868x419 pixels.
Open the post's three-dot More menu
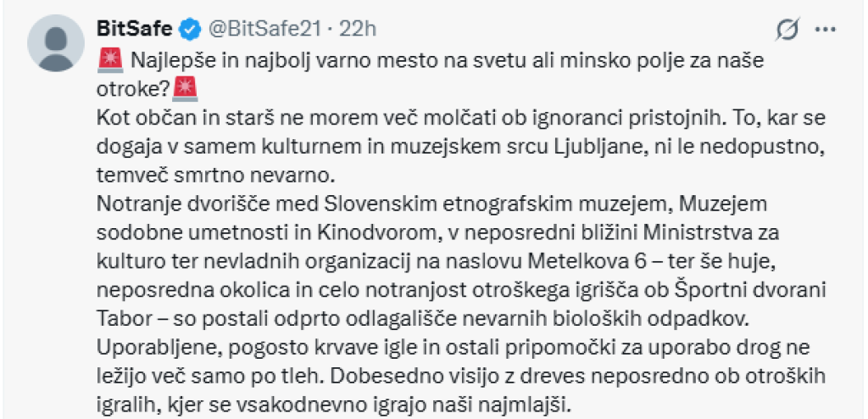826,30
